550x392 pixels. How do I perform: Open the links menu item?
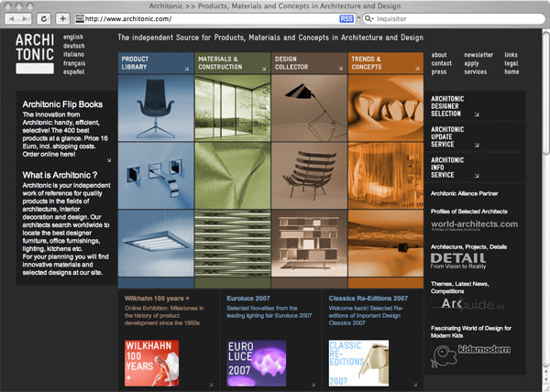point(511,55)
